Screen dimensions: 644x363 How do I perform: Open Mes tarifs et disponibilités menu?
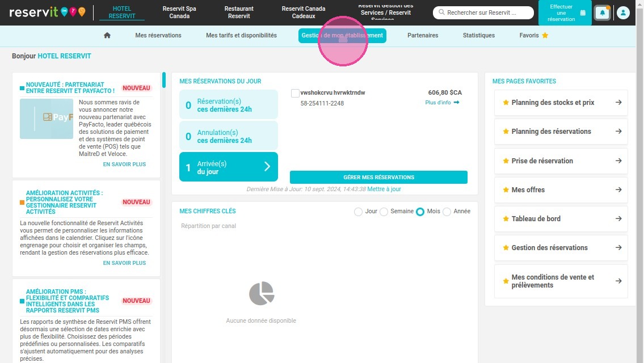[242, 35]
